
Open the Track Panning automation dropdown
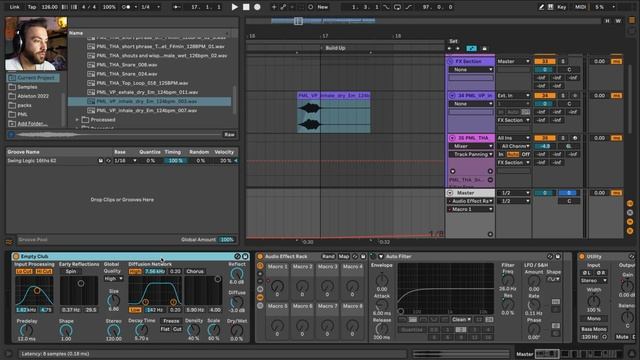[x=471, y=154]
